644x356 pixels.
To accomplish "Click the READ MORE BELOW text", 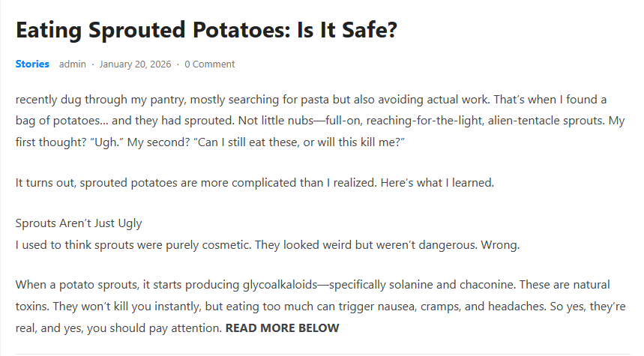I will click(282, 328).
